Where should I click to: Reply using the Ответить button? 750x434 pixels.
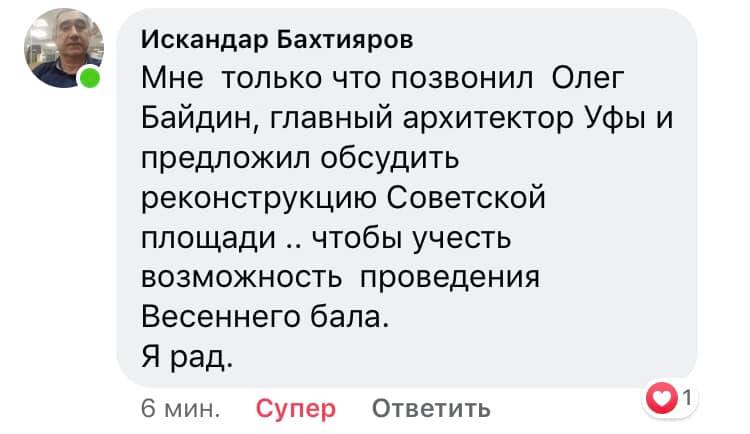[431, 408]
